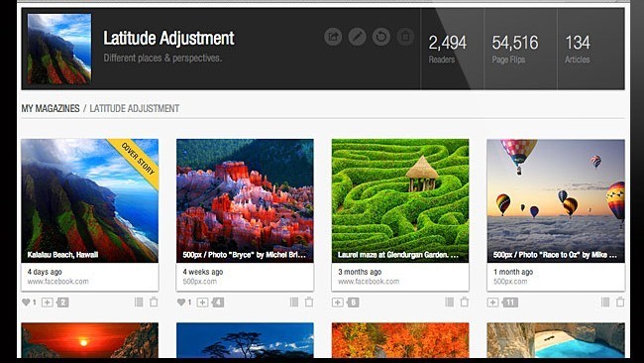Open the count badge 4 under Bryce photo
This screenshot has width=644, height=363.
pos(218,302)
